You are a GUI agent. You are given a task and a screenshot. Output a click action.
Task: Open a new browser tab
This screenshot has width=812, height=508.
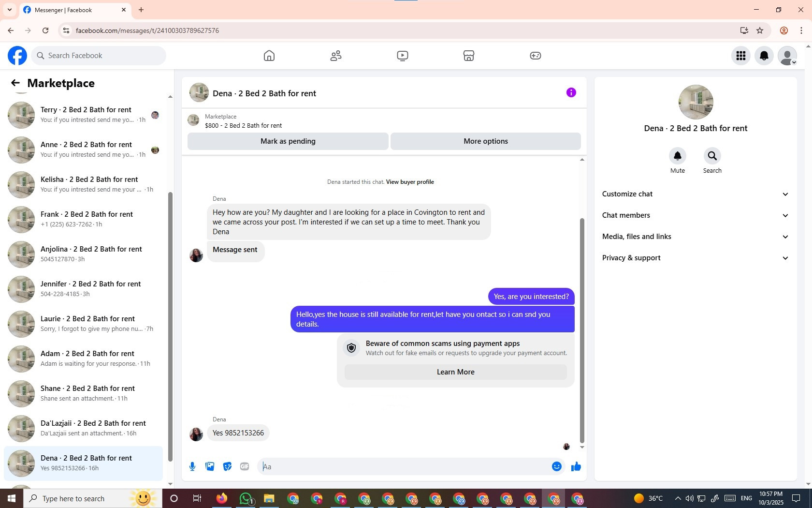[x=141, y=10]
